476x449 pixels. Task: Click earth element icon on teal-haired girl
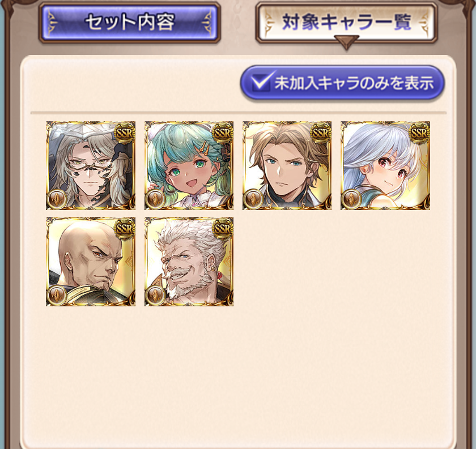155,199
